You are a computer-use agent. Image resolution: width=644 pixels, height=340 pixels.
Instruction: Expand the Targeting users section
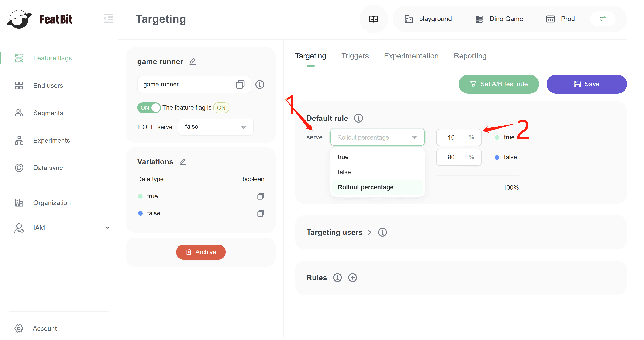(369, 232)
